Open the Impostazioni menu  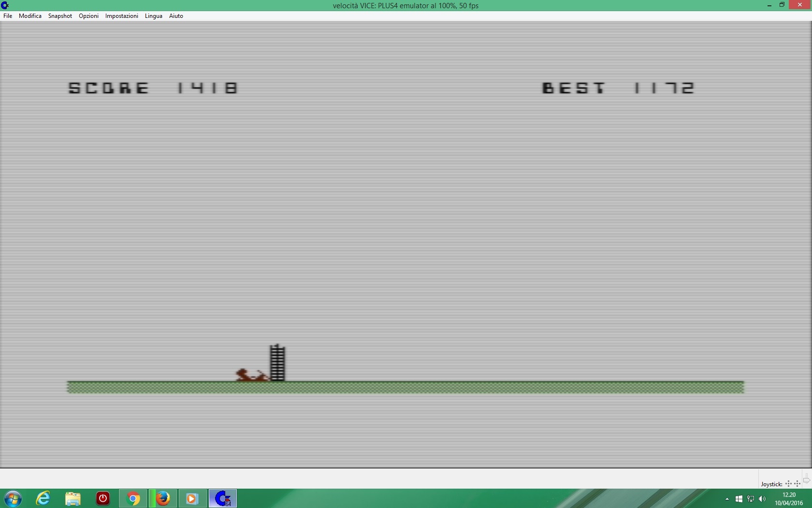[121, 16]
